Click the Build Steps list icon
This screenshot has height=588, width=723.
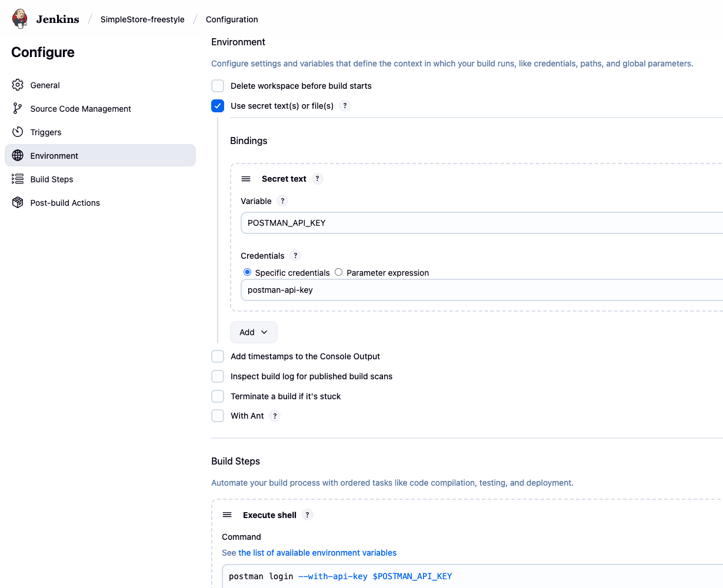18,179
